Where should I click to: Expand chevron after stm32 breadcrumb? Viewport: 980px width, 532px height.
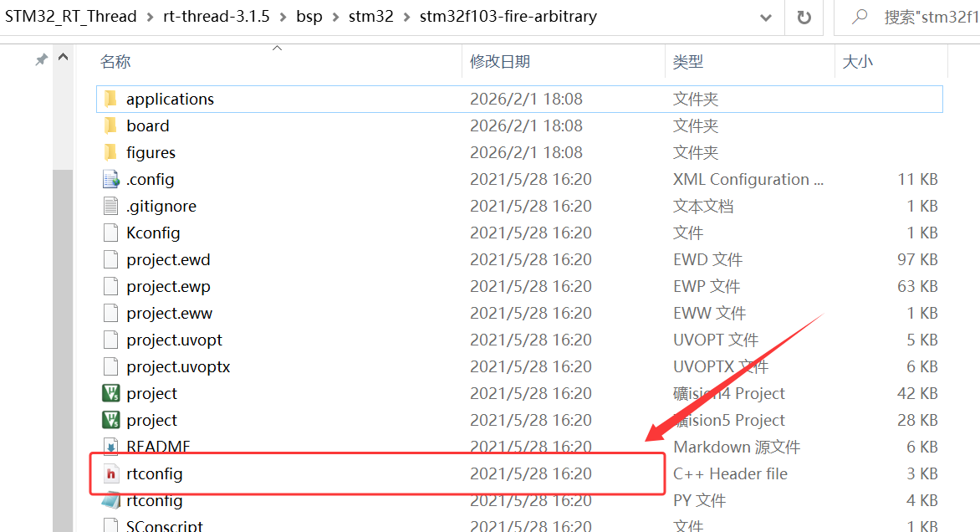click(x=407, y=18)
